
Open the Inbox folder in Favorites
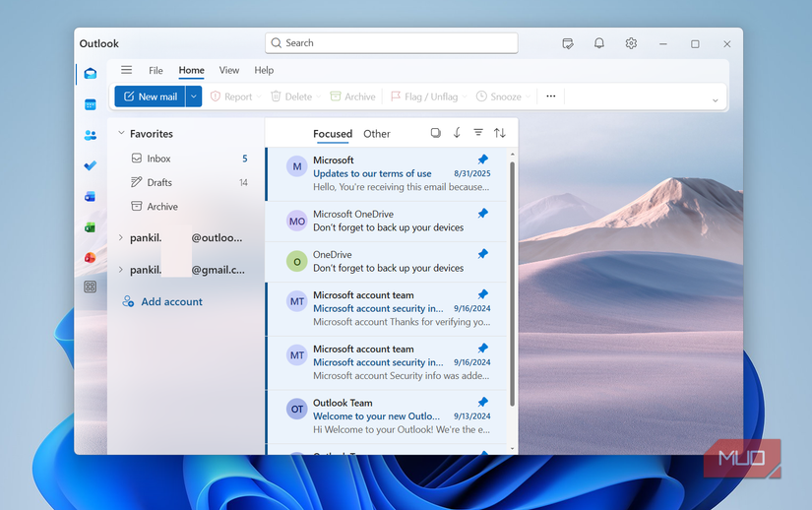(189, 159)
